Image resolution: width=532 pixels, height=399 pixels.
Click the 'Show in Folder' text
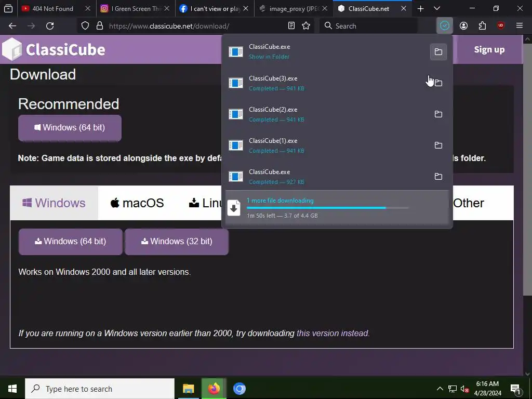pyautogui.click(x=269, y=57)
